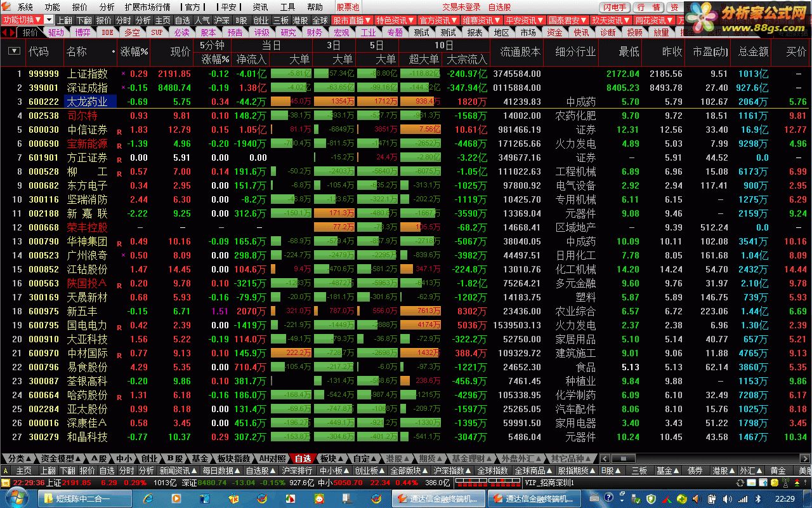812x508 pixels.
Task: Click the 闪电手 button
Action: click(x=615, y=7)
